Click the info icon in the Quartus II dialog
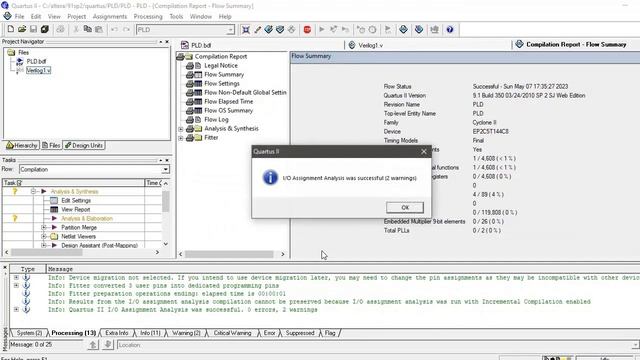640x360 pixels. coord(270,178)
